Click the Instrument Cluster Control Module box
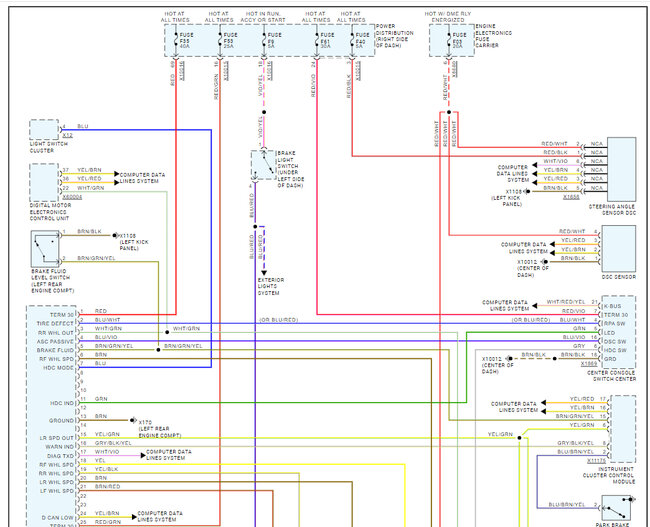The image size is (650, 527). [623, 429]
